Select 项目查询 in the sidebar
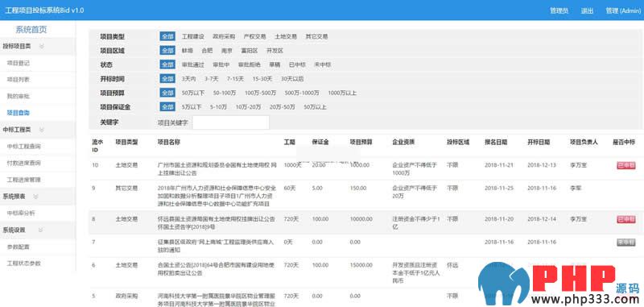 point(18,113)
